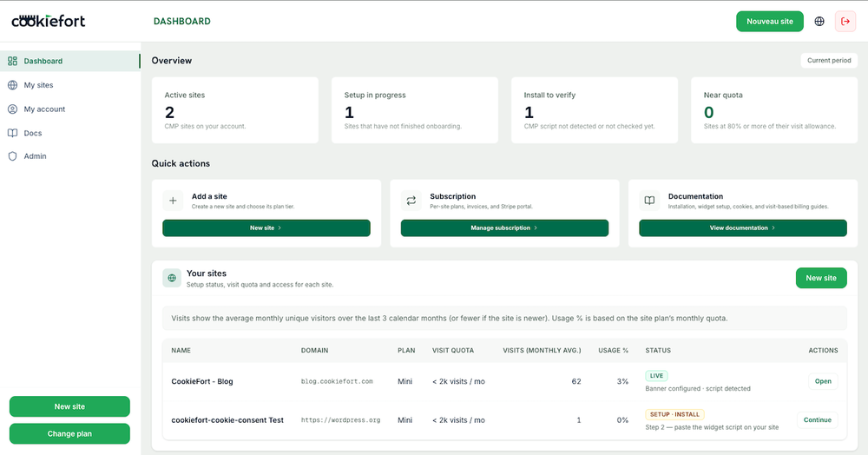Continue setup for cookiefort-cookie-consent Test

(817, 420)
